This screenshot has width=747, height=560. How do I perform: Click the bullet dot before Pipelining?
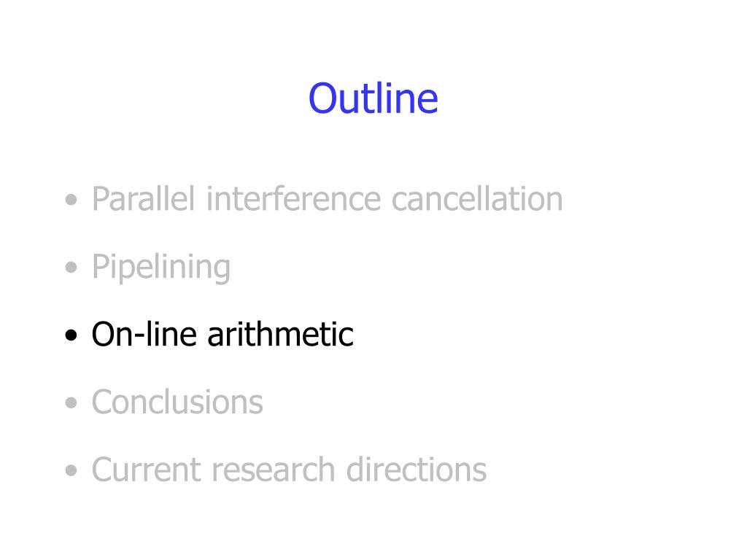click(x=71, y=267)
